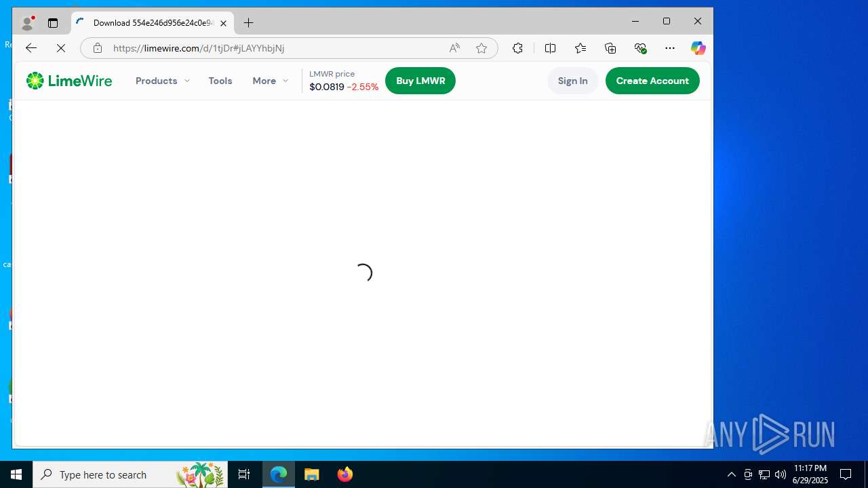This screenshot has height=488, width=868.
Task: Show hidden system tray icons
Action: 731,474
